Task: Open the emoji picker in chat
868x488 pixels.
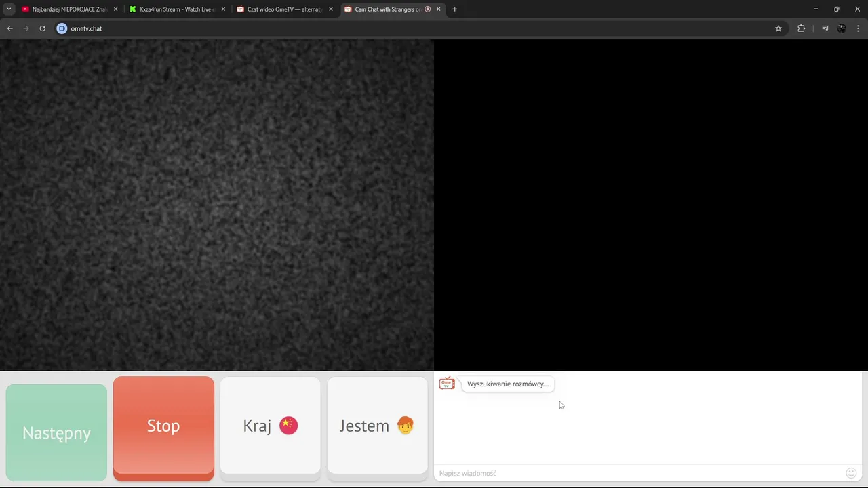Action: point(851,473)
